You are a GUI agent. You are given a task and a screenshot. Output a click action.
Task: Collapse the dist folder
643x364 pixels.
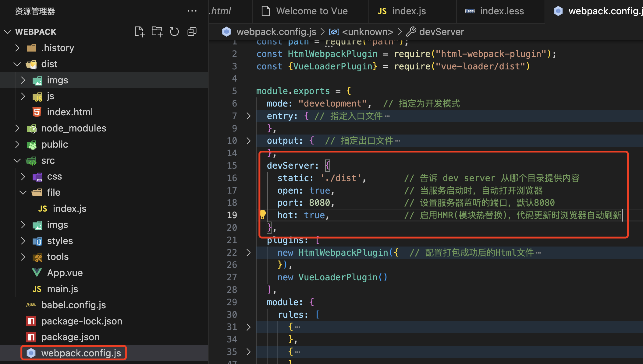click(x=17, y=64)
